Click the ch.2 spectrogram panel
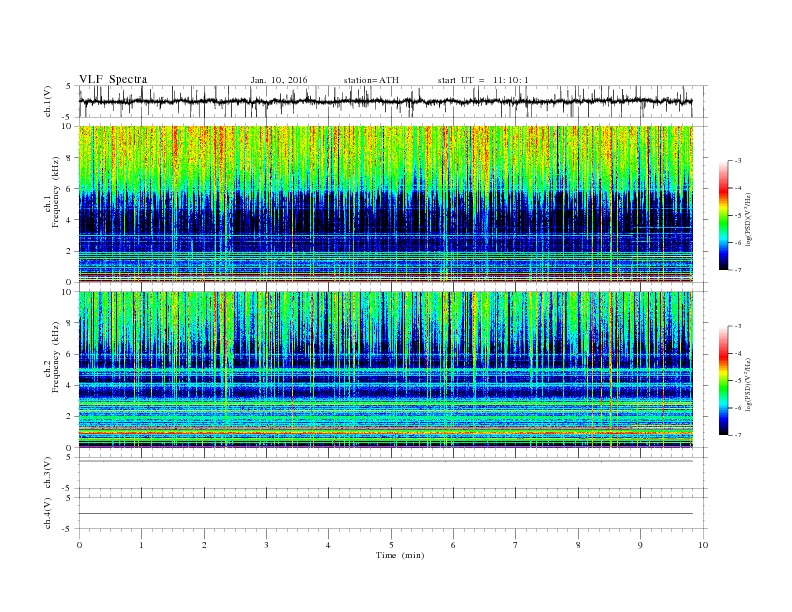Image resolution: width=792 pixels, height=612 pixels. click(x=386, y=370)
